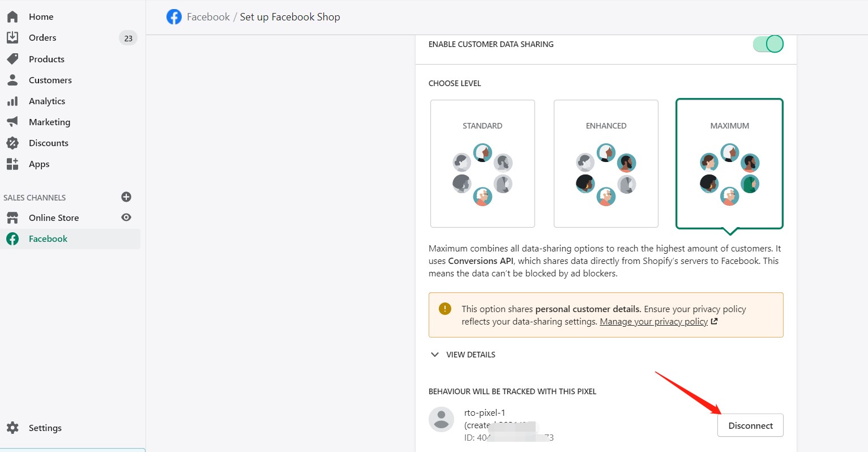Screen dimensions: 868x452
Task: Click the Home house icon
Action: point(12,16)
